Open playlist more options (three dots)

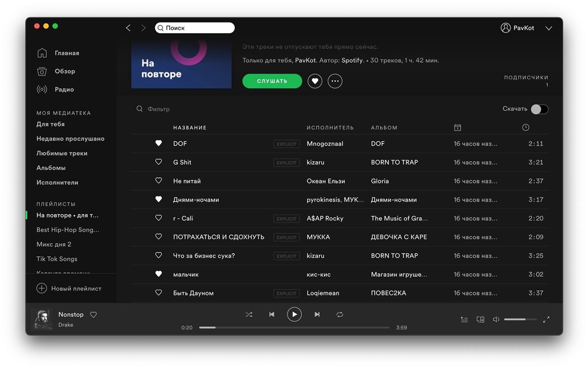tap(335, 81)
